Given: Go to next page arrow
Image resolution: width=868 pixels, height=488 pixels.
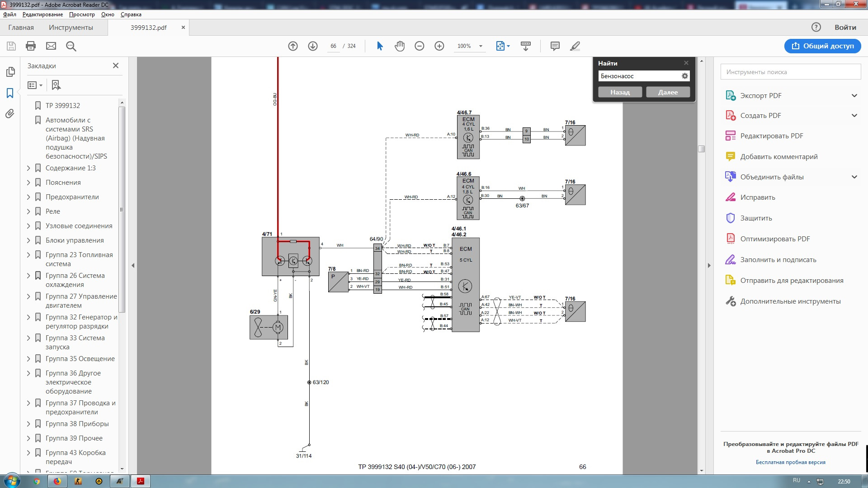Looking at the screenshot, I should tap(313, 46).
